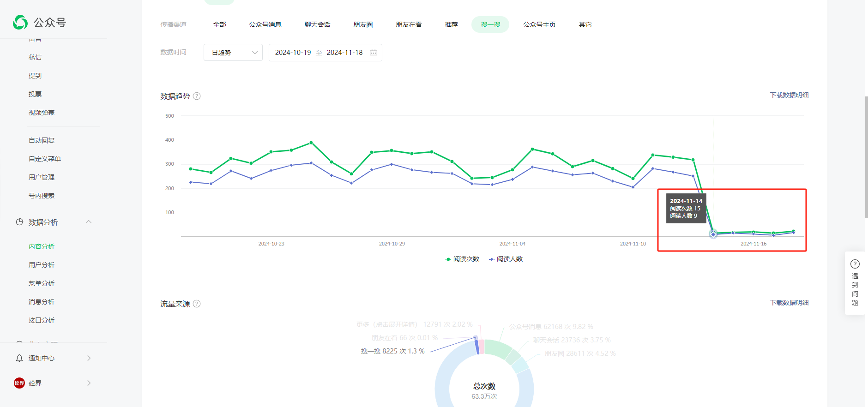
Task: Select the 搜一搜 channel tab
Action: click(490, 24)
